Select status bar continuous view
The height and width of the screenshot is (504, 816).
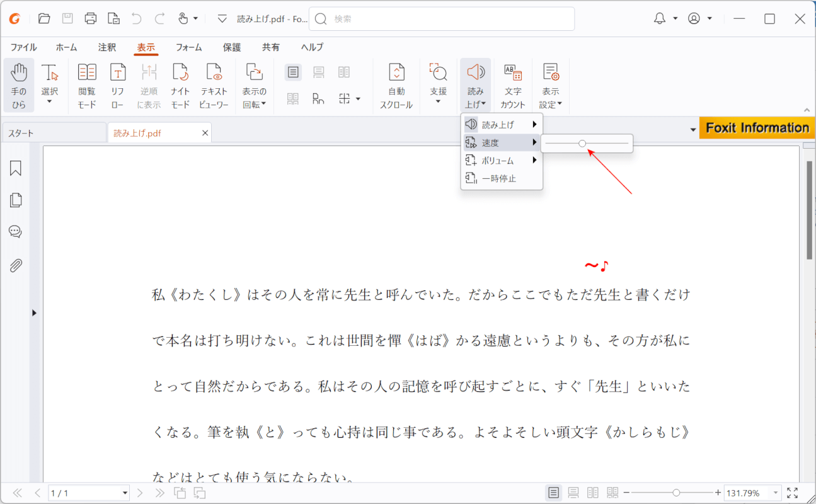pyautogui.click(x=573, y=493)
